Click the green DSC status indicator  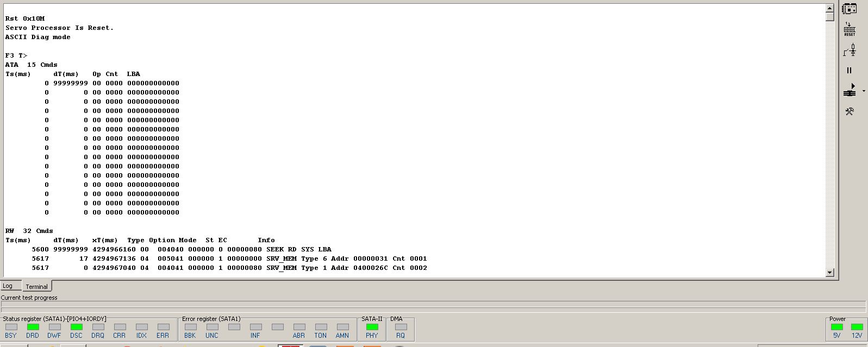pos(77,327)
